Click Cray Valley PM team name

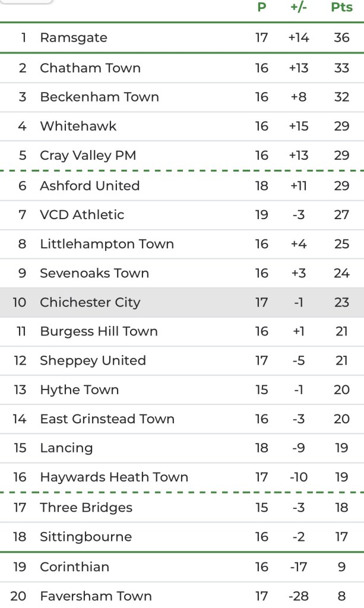tap(88, 156)
